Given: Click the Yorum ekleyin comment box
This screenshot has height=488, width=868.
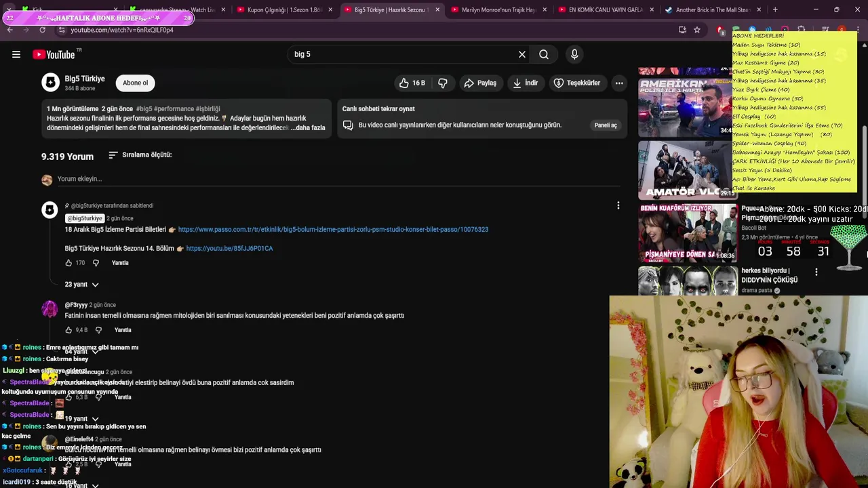Looking at the screenshot, I should (x=338, y=180).
